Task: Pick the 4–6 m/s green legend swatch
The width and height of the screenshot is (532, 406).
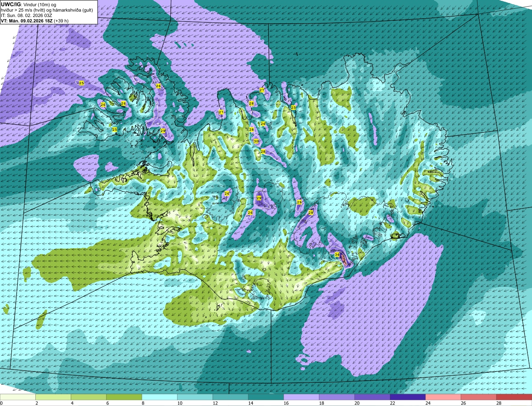Action: (x=89, y=397)
